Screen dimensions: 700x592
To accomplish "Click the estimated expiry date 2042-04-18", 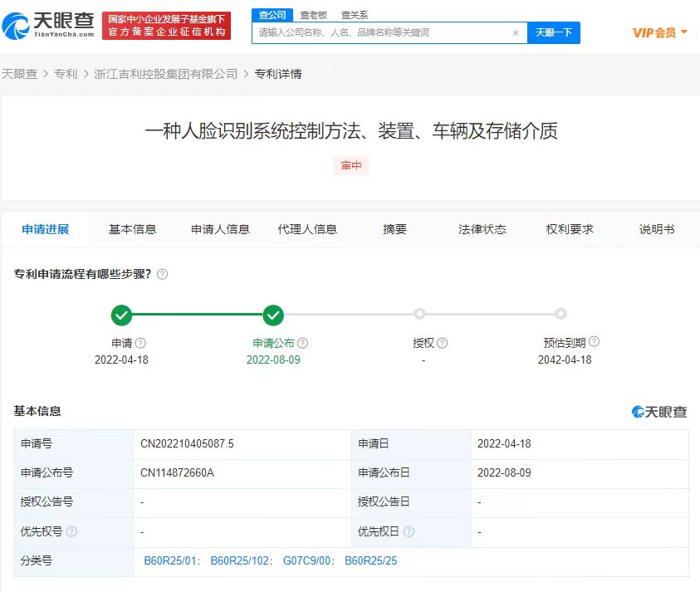I will [565, 360].
